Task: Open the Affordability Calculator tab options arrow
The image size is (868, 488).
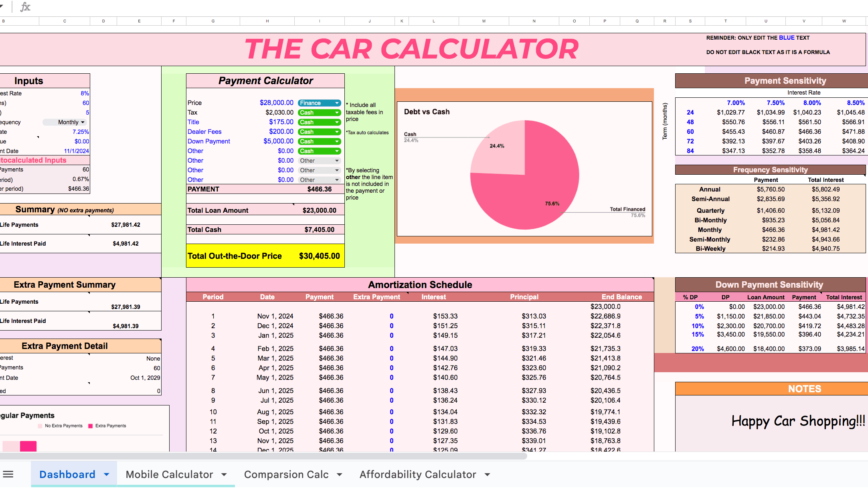Action: 488,474
